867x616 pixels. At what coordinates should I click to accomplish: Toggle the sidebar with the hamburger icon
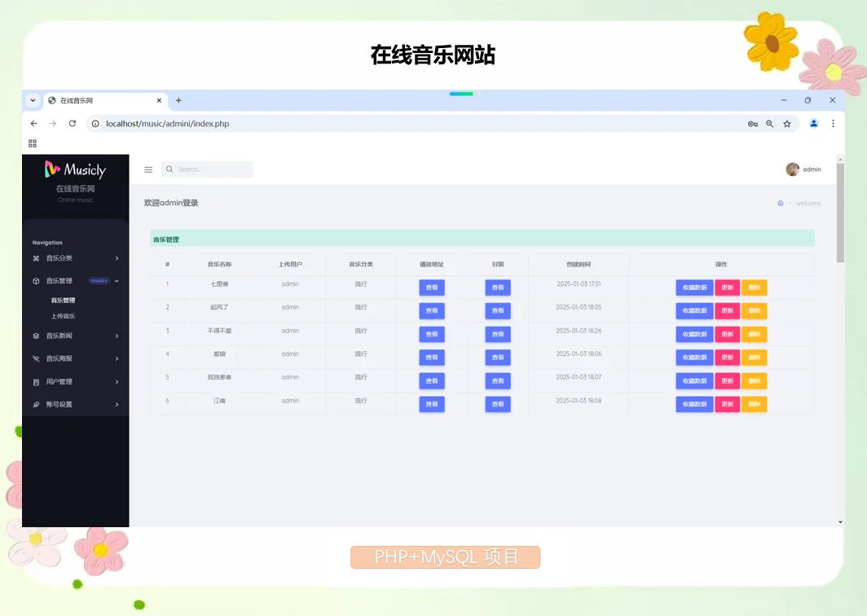pyautogui.click(x=148, y=169)
